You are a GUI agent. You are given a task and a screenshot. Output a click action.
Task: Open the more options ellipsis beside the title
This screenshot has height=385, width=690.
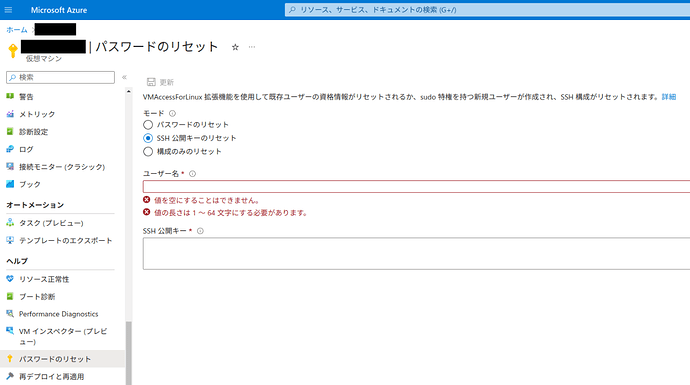click(x=252, y=47)
